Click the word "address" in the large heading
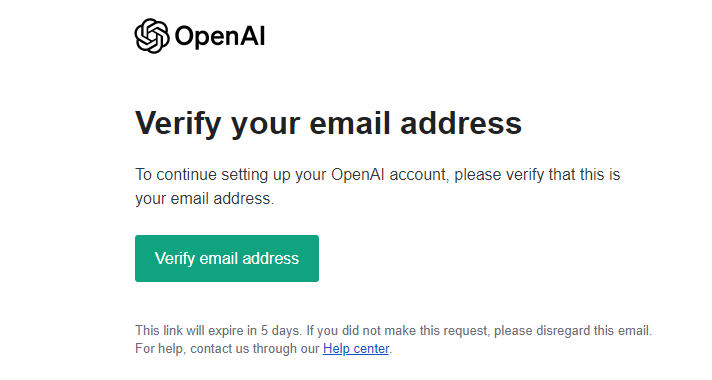Viewport: 712px width, 380px height. coord(461,123)
